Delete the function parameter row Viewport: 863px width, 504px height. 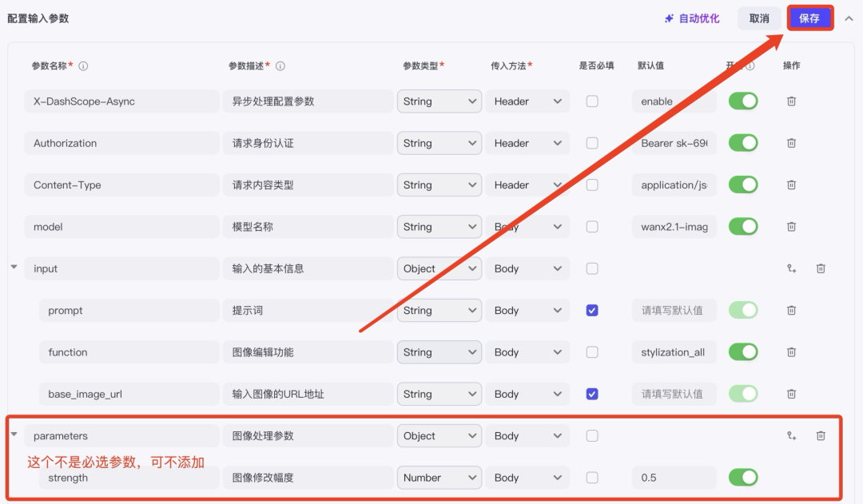(791, 352)
